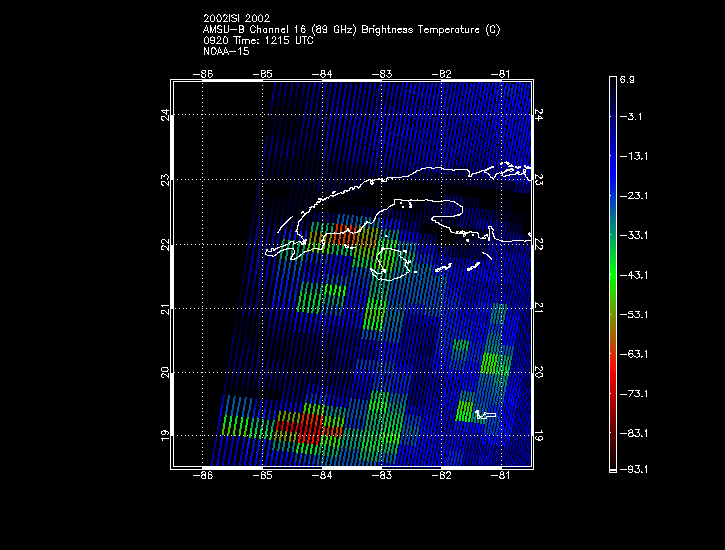Click the -84 longitude label on bottom axis
Viewport: 725px width, 550px height.
pos(322,477)
